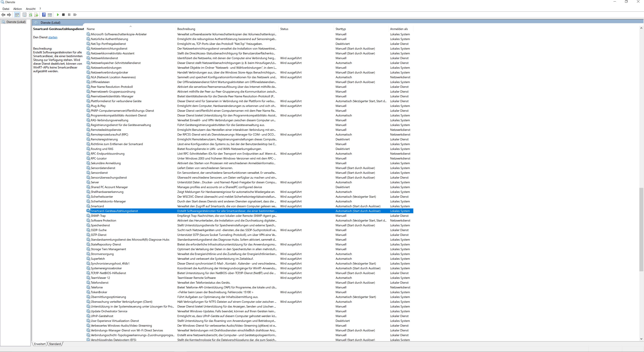The width and height of the screenshot is (644, 352).
Task: Select Dienste (Lokal) in the tree pane
Action: [x=16, y=22]
